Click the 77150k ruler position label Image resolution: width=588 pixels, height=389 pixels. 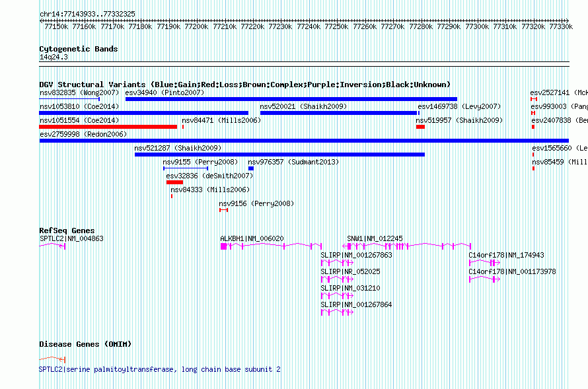coord(56,26)
